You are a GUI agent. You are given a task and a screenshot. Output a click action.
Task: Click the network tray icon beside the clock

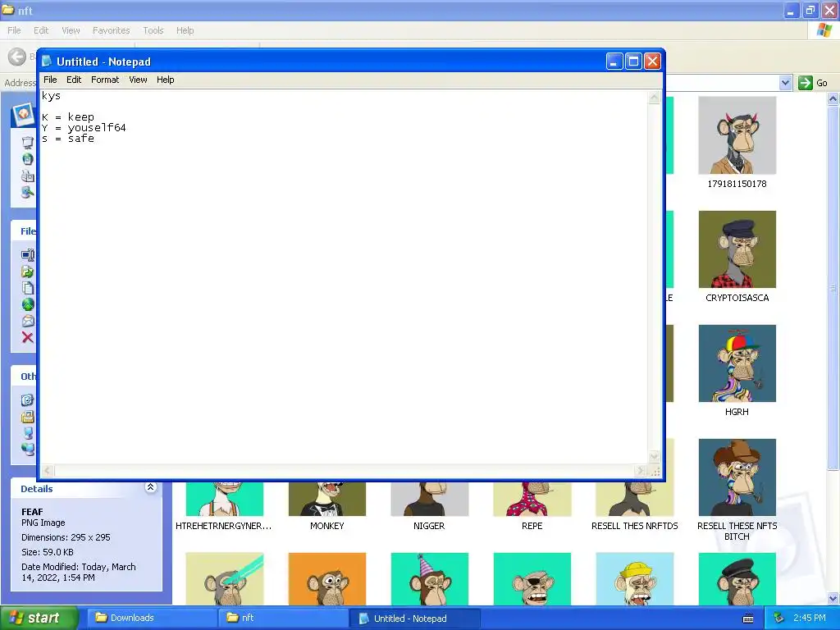click(779, 619)
